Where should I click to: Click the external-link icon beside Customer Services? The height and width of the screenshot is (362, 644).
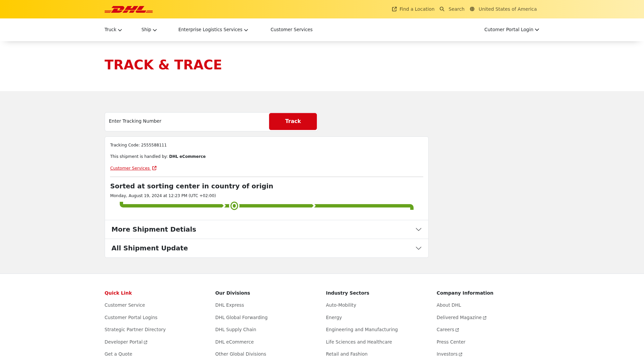click(x=154, y=168)
